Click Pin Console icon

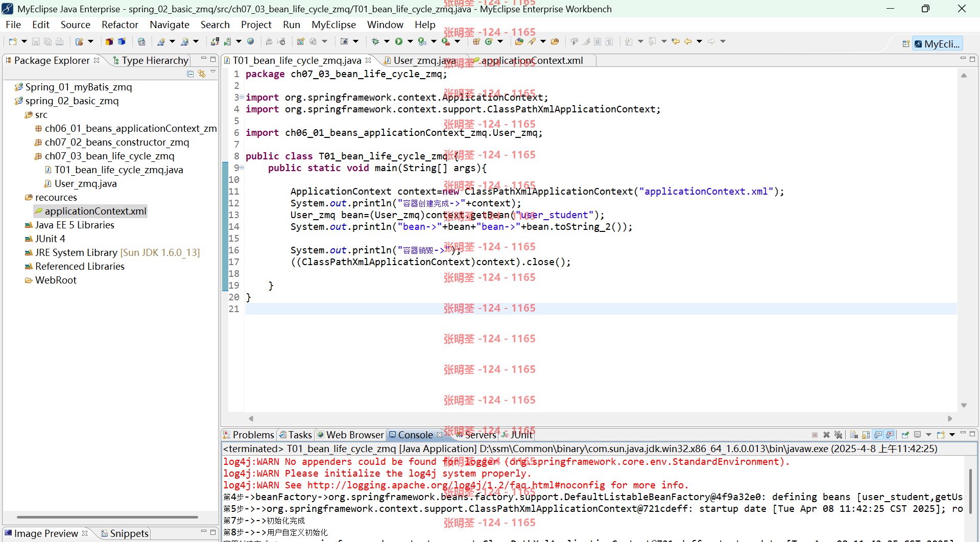[x=905, y=435]
